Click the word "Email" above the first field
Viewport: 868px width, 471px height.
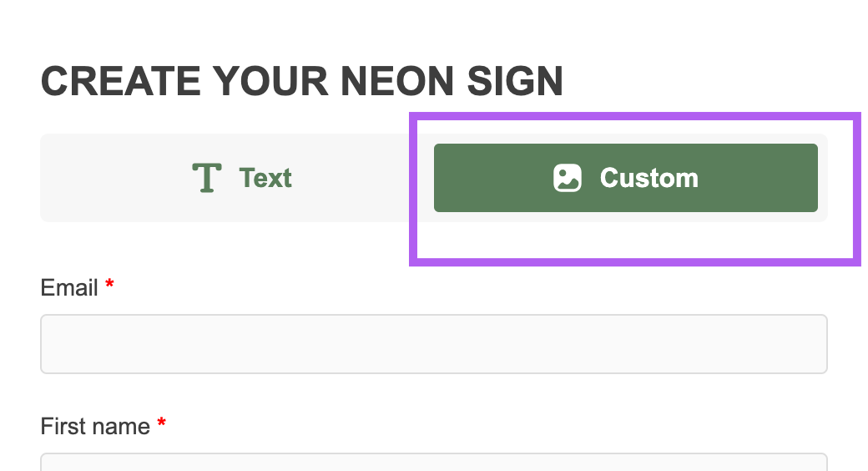pos(69,288)
